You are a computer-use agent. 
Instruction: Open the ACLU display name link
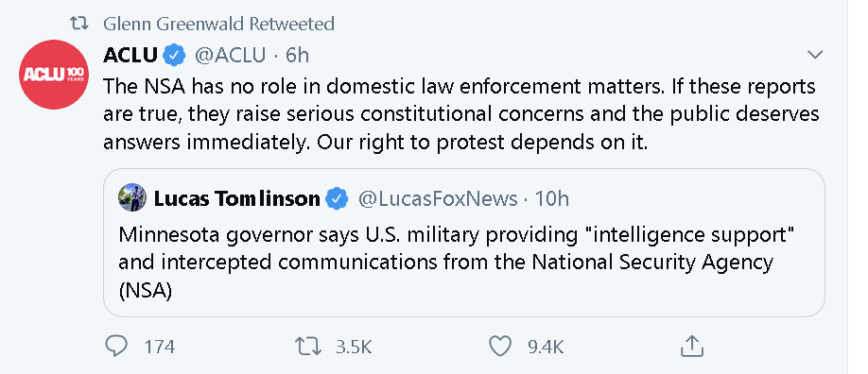point(130,56)
